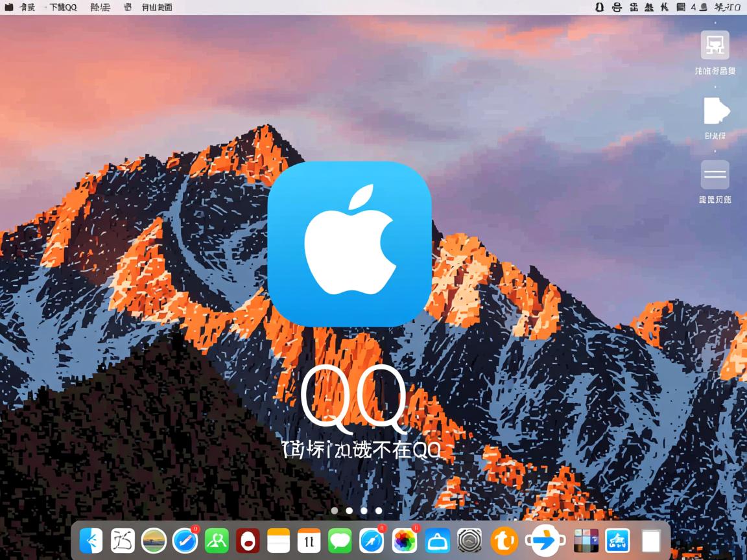Open the landscape photo icon in dock

coord(154,540)
